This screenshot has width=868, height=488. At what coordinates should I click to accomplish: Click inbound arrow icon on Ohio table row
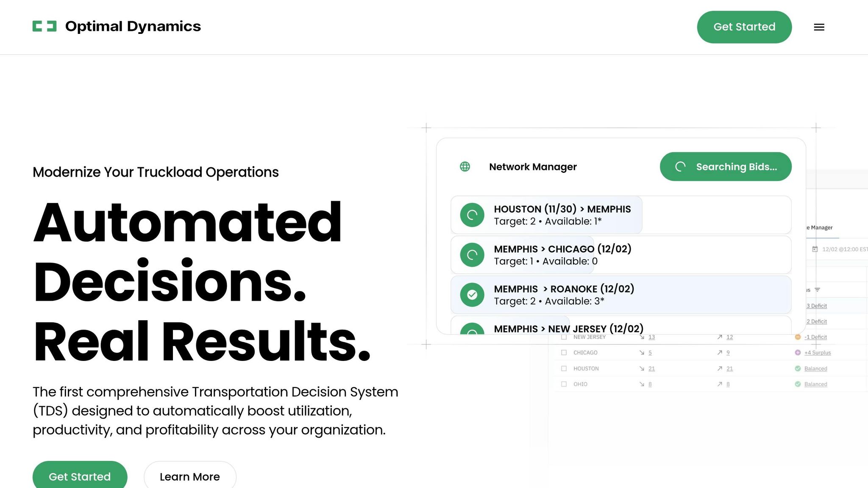pyautogui.click(x=642, y=384)
